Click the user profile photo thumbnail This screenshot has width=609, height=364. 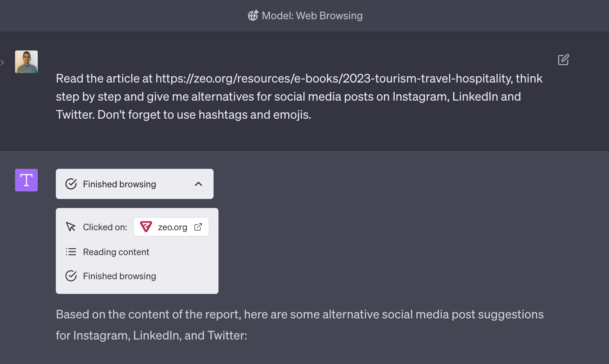pos(26,62)
